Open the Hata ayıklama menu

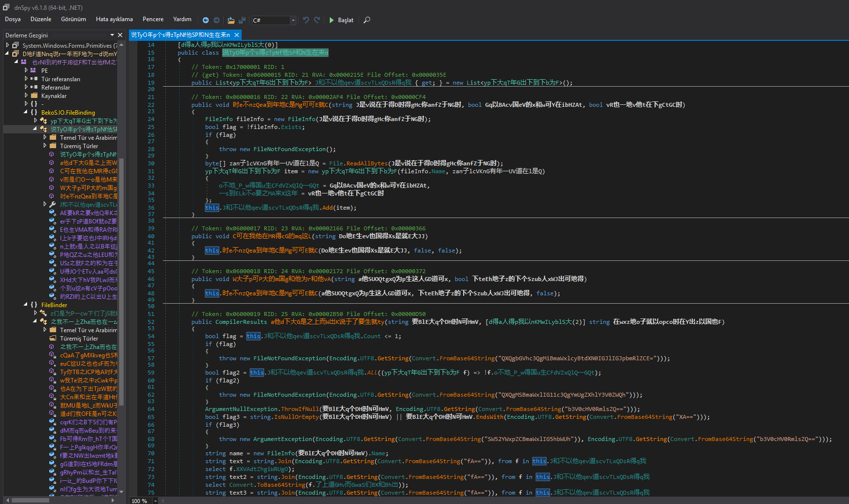pos(114,19)
